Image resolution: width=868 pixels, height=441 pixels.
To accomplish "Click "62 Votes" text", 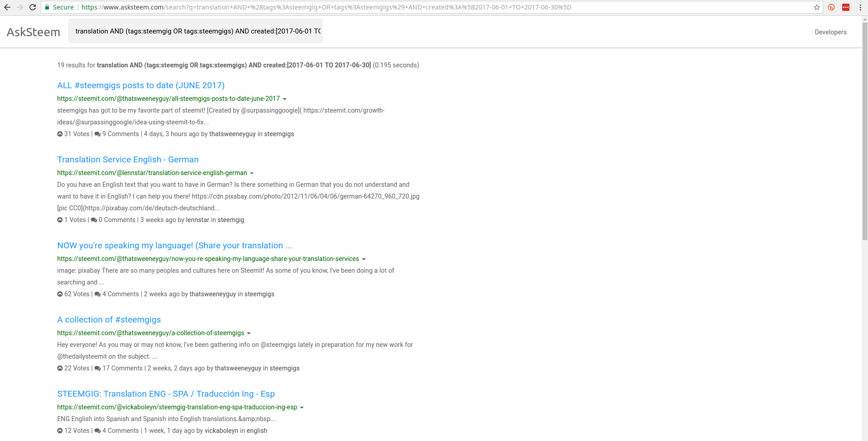I will (77, 294).
